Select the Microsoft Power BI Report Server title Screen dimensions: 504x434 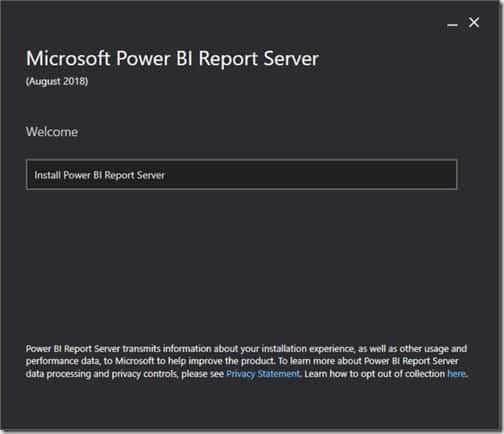pos(172,59)
